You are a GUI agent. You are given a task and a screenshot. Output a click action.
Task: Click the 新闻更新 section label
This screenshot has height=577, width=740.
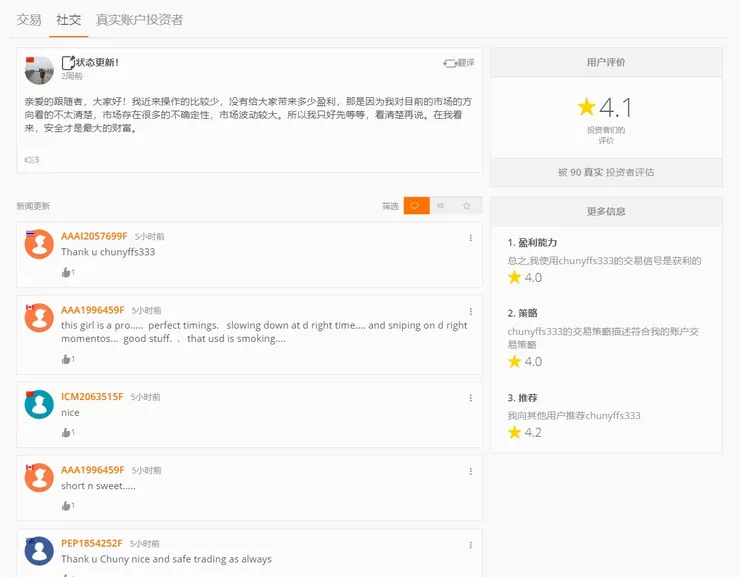click(33, 206)
